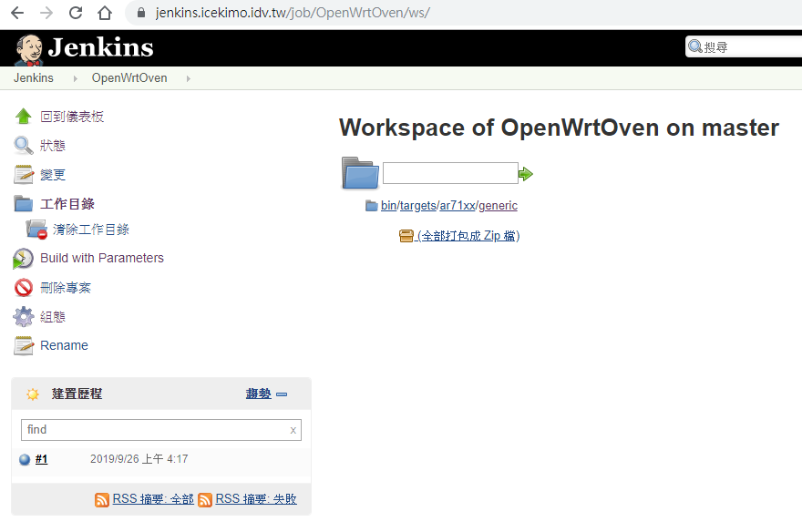Click the 工作目錄 folder icon

(x=23, y=203)
